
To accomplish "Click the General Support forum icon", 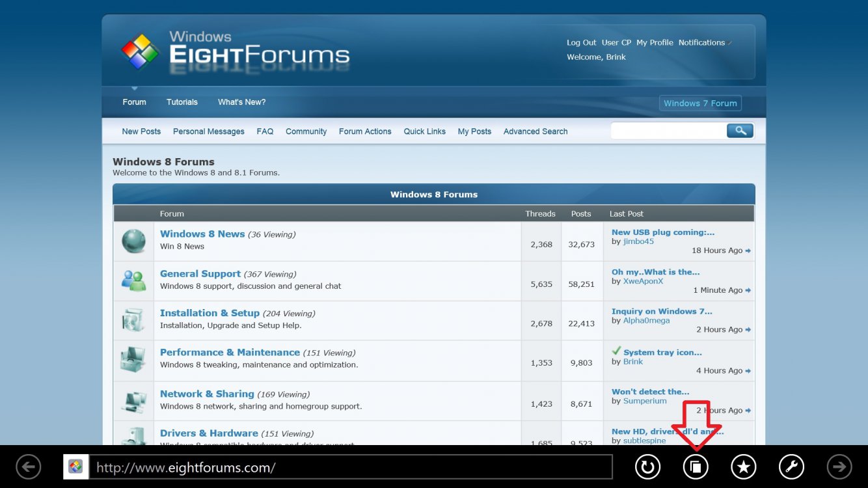I will click(134, 280).
